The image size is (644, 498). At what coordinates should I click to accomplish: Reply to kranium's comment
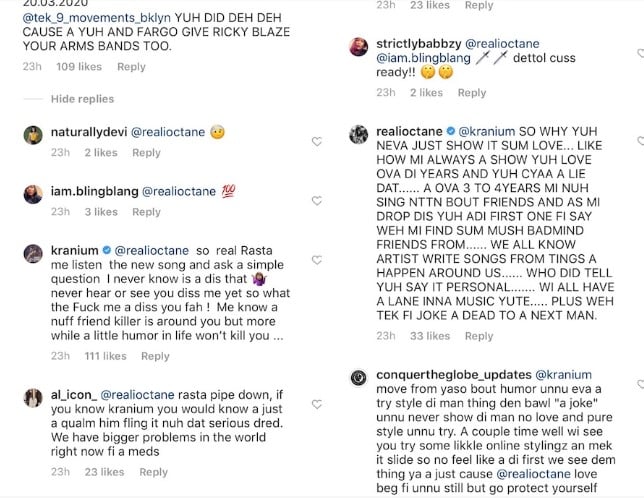155,356
